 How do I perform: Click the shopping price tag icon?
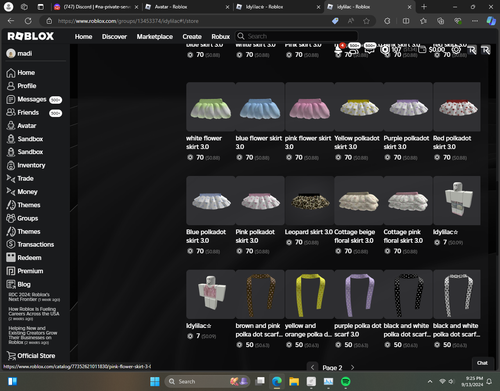click(x=335, y=21)
